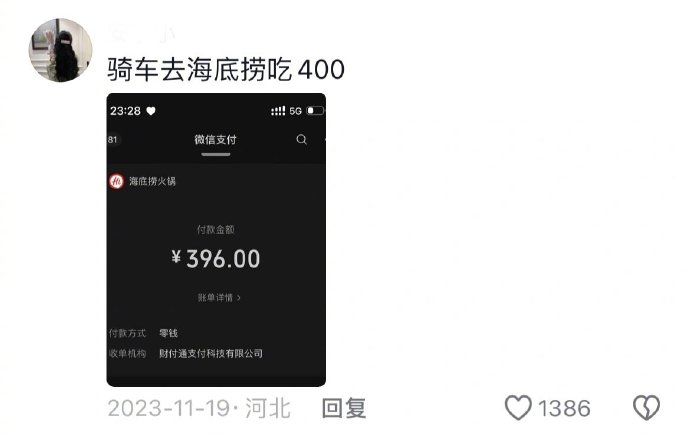
Task: Click the heart icon next to 23:28
Action: [151, 111]
